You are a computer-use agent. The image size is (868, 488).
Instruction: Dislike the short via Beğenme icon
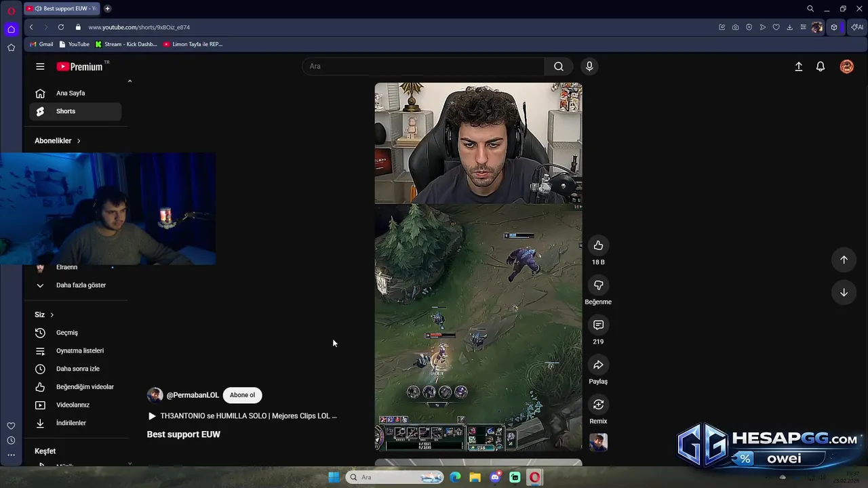[x=598, y=285]
